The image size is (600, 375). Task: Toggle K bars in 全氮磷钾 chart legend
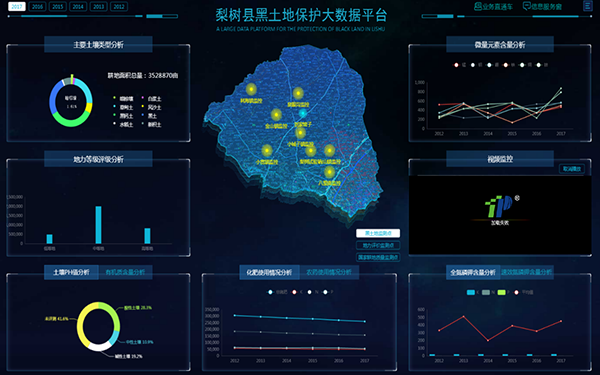tap(473, 292)
